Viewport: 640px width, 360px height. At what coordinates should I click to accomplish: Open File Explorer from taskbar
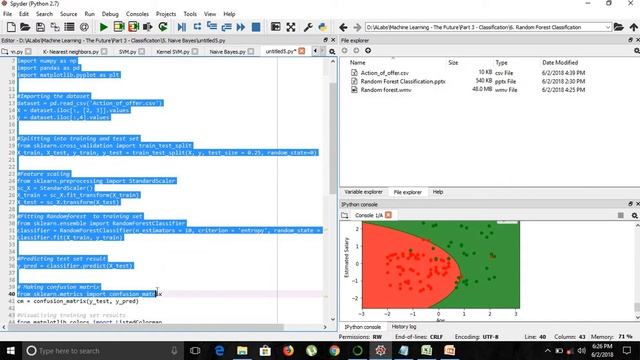[x=242, y=351]
